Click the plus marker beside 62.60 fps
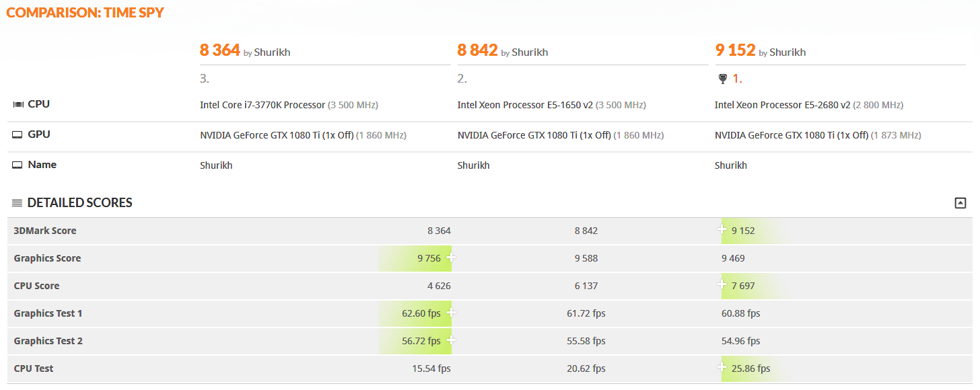The height and width of the screenshot is (390, 980). click(x=451, y=313)
